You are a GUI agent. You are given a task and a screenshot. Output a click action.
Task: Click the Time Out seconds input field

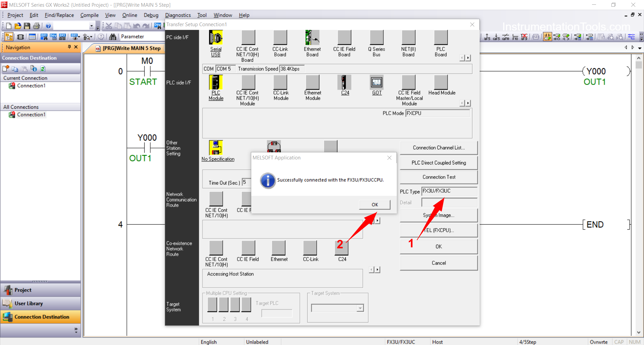coord(247,182)
